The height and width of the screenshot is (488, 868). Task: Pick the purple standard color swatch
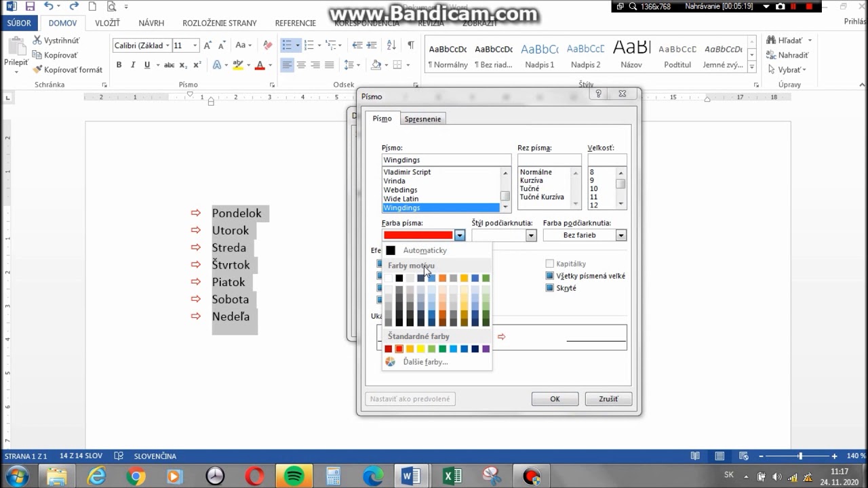tap(486, 349)
